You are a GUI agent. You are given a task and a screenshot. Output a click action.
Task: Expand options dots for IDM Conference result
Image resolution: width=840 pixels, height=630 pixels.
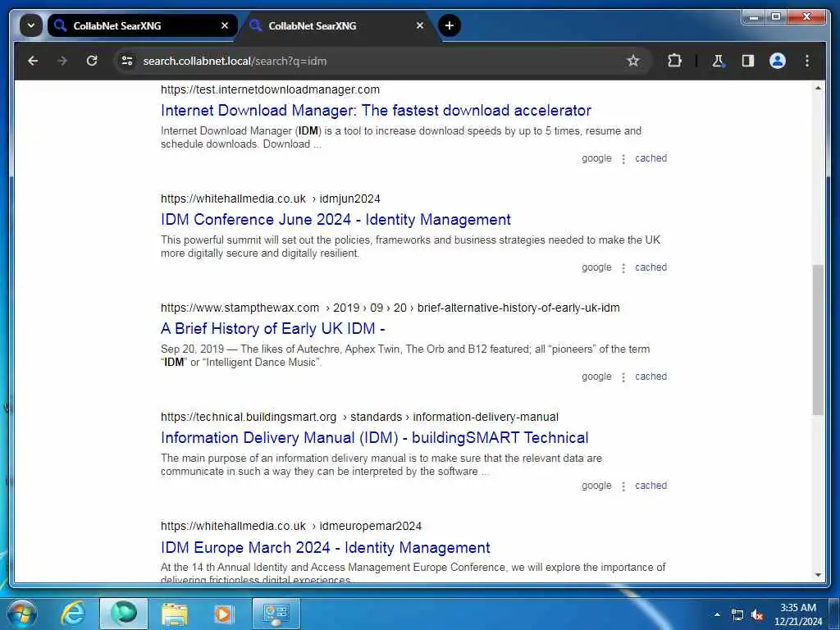pos(623,268)
